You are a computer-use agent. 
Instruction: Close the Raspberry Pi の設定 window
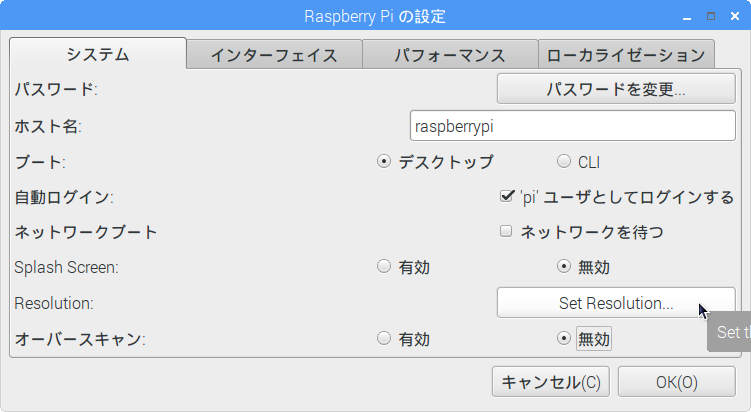pos(735,16)
